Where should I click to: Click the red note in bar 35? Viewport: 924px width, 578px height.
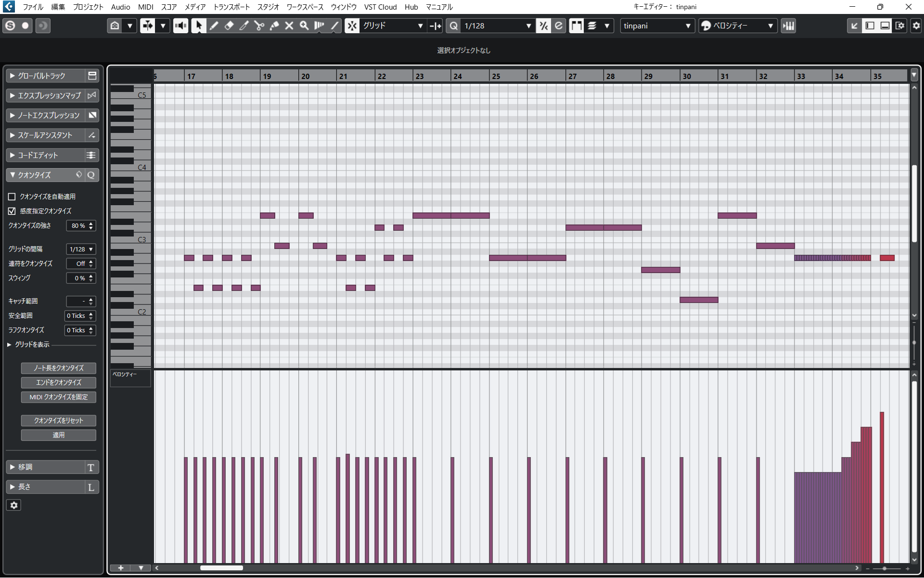pos(887,258)
